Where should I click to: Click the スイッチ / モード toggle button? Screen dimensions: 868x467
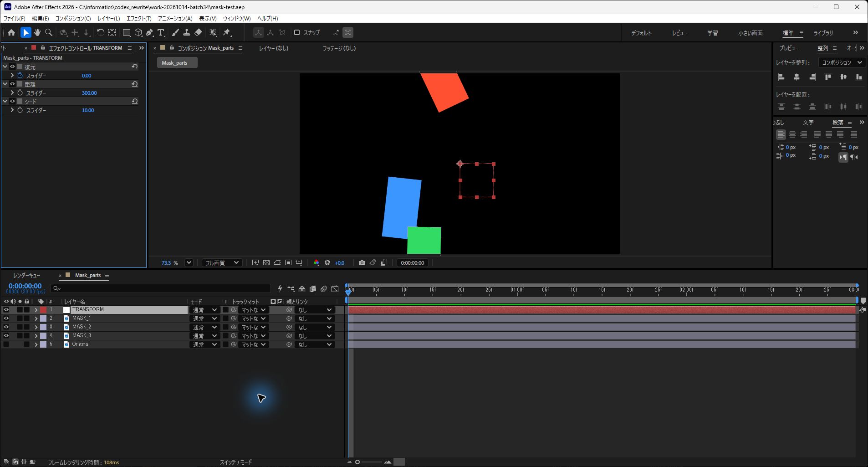point(236,462)
